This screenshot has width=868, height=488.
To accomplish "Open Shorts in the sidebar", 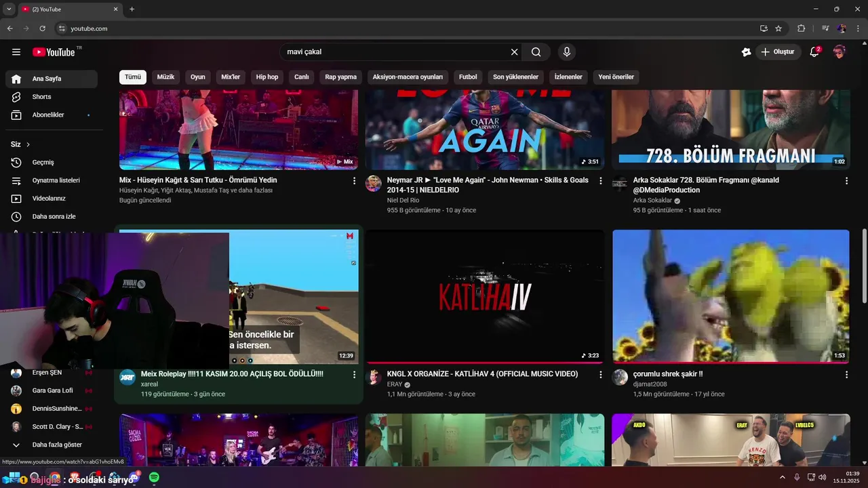I will (52, 97).
